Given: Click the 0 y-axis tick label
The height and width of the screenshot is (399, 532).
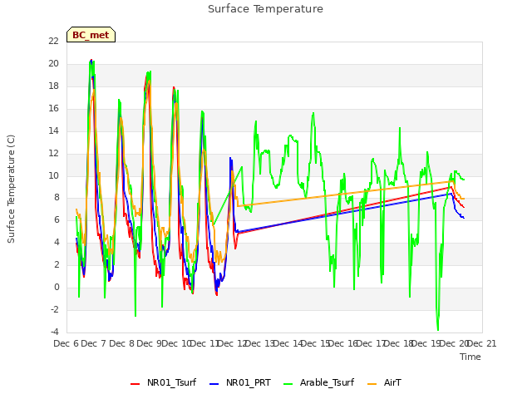Looking at the screenshot, I should [57, 288].
